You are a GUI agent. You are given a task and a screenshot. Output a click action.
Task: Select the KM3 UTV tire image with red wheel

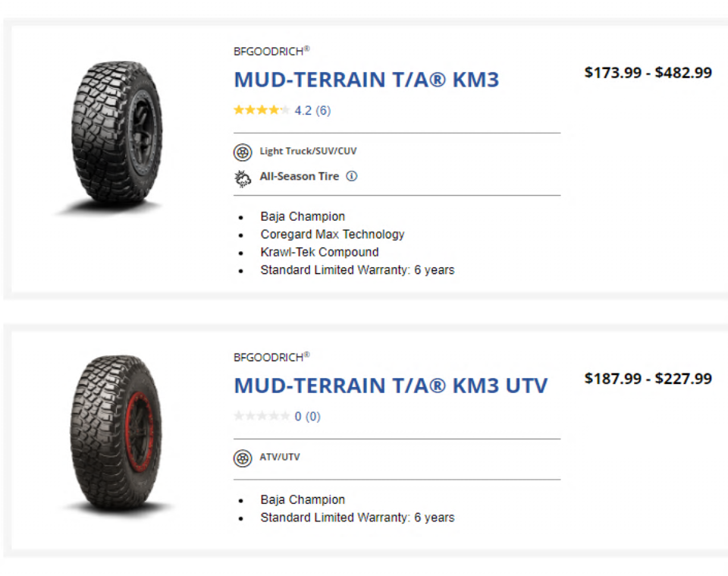[117, 431]
